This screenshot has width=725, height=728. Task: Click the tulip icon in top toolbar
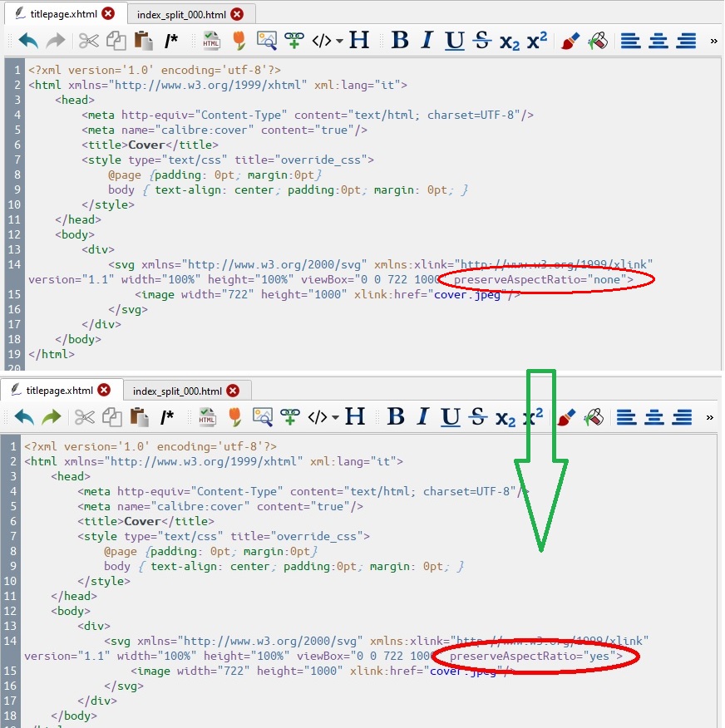pos(239,41)
